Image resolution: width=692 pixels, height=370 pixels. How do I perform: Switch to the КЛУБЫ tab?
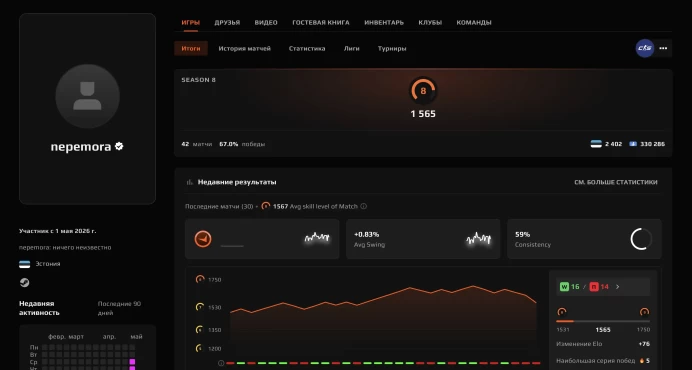[x=430, y=23]
